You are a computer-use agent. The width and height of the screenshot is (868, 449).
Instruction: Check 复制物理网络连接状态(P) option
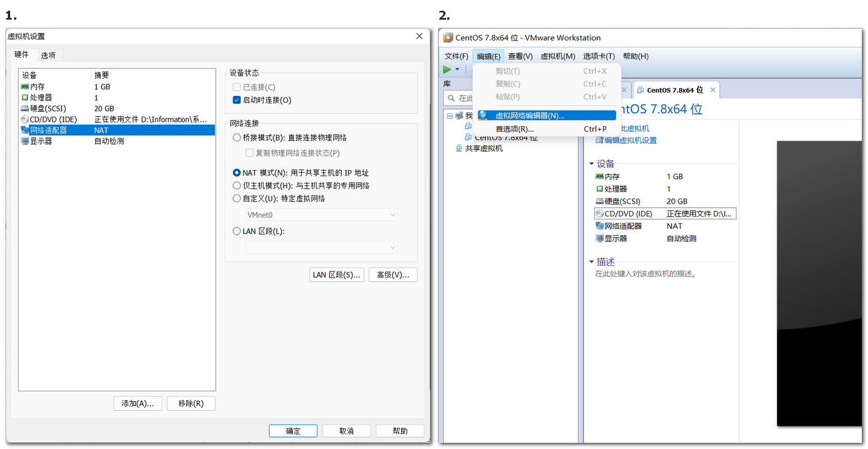coord(249,153)
